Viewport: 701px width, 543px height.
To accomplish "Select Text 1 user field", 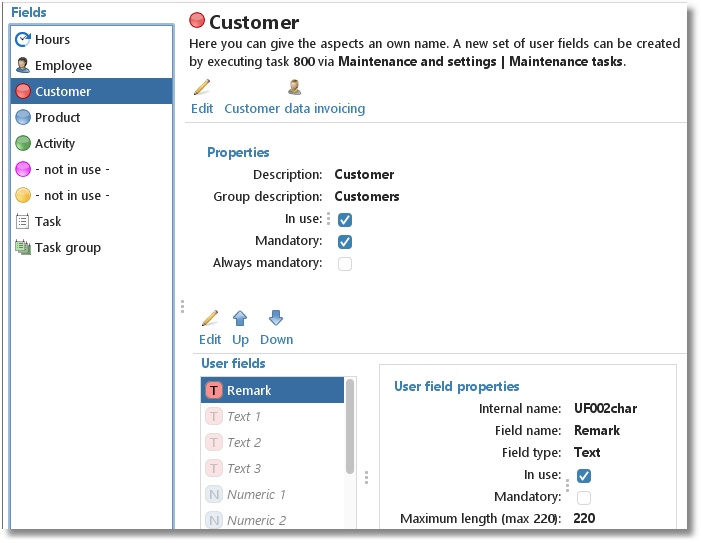I will coord(272,417).
